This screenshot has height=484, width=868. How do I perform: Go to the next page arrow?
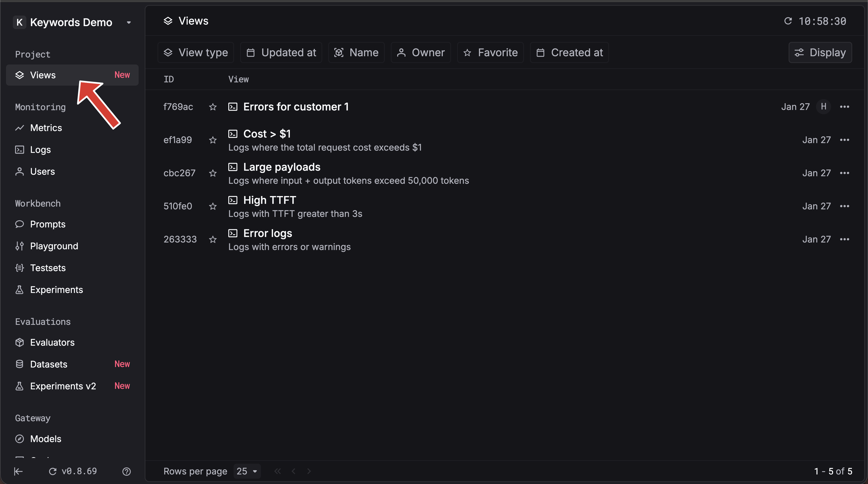[x=309, y=471]
